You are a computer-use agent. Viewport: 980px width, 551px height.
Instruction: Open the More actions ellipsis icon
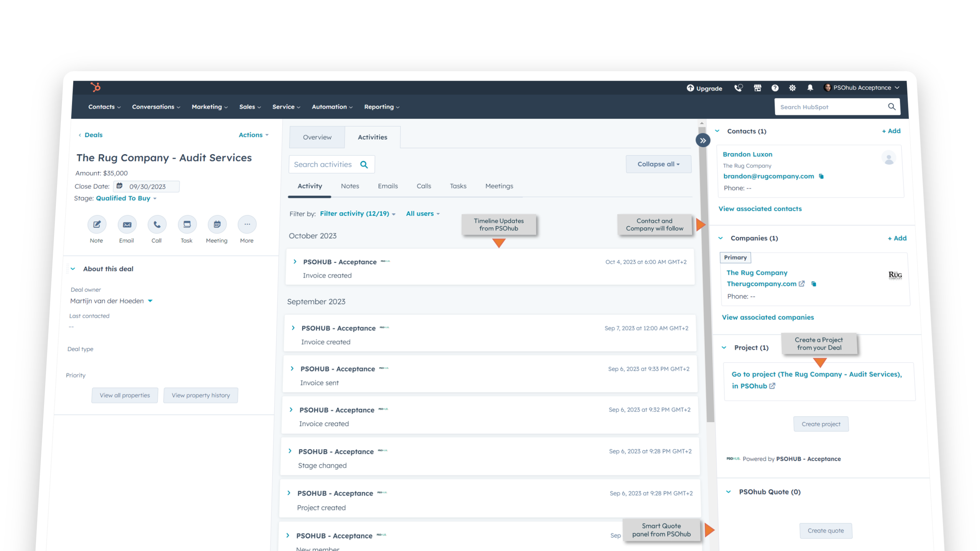tap(247, 224)
